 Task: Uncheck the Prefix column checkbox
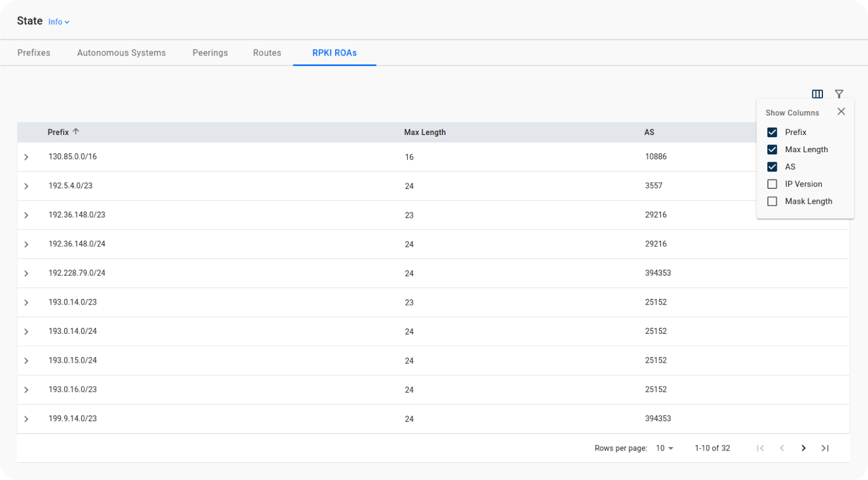(x=772, y=132)
